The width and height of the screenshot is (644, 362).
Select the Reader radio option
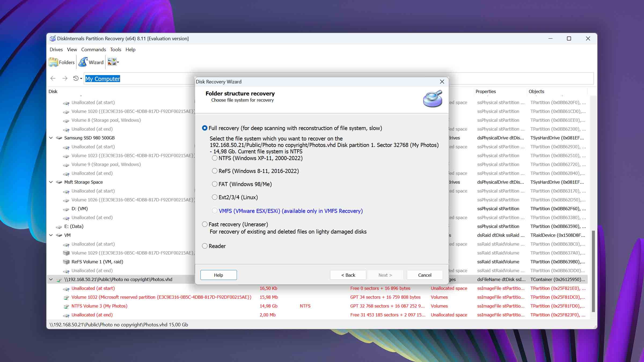pos(205,246)
